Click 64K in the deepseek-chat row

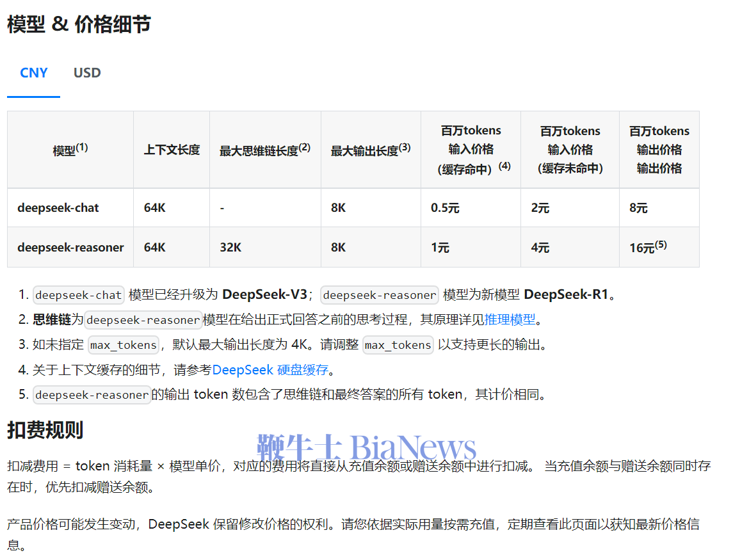(x=172, y=208)
